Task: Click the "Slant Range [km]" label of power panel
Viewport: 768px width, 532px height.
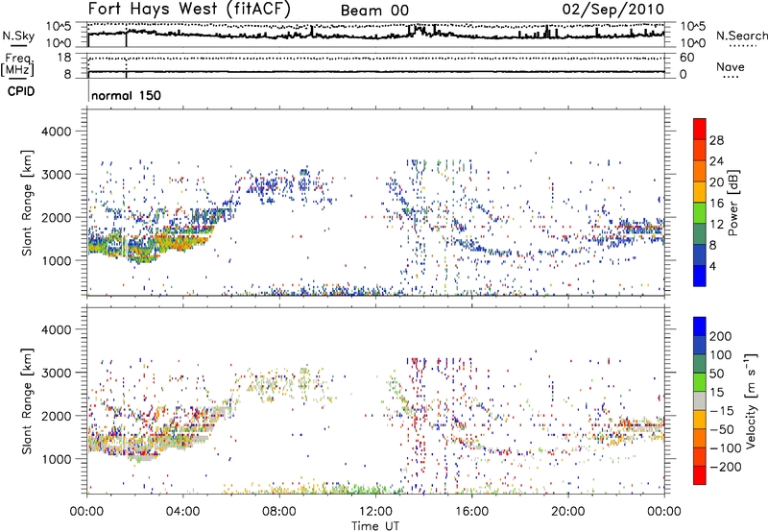Action: pyautogui.click(x=27, y=203)
